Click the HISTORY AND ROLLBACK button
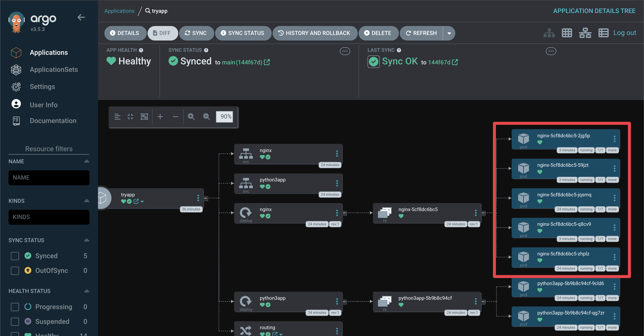The height and width of the screenshot is (336, 644). click(315, 33)
